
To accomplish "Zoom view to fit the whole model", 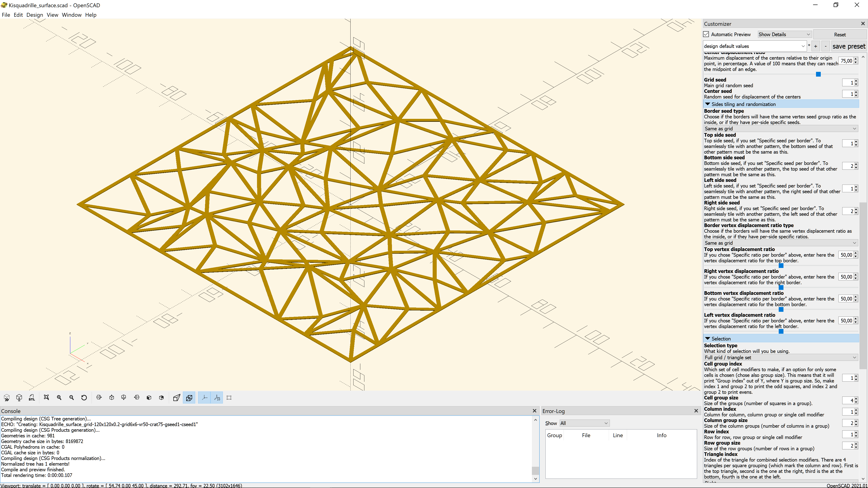I will point(47,398).
